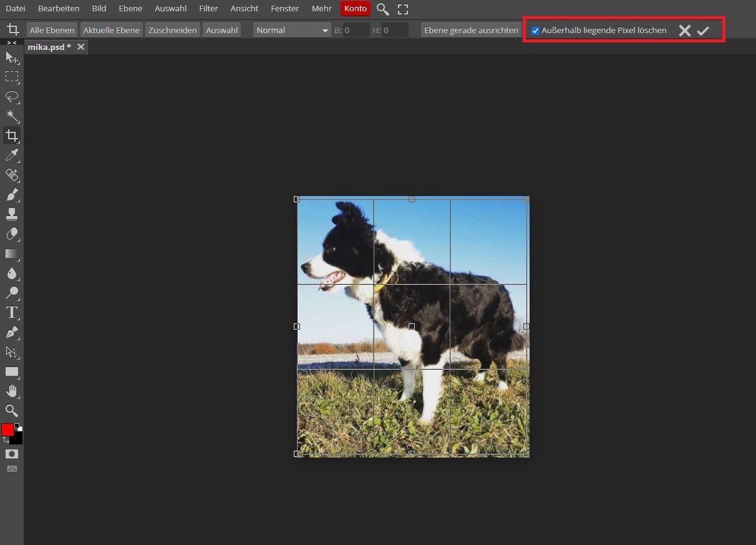This screenshot has height=545, width=756.
Task: Open the Ebene menu
Action: tap(130, 9)
